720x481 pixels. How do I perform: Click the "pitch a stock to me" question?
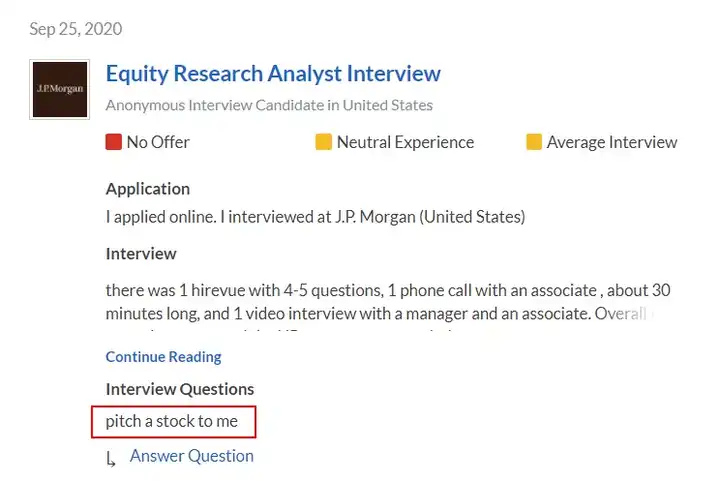coord(172,421)
